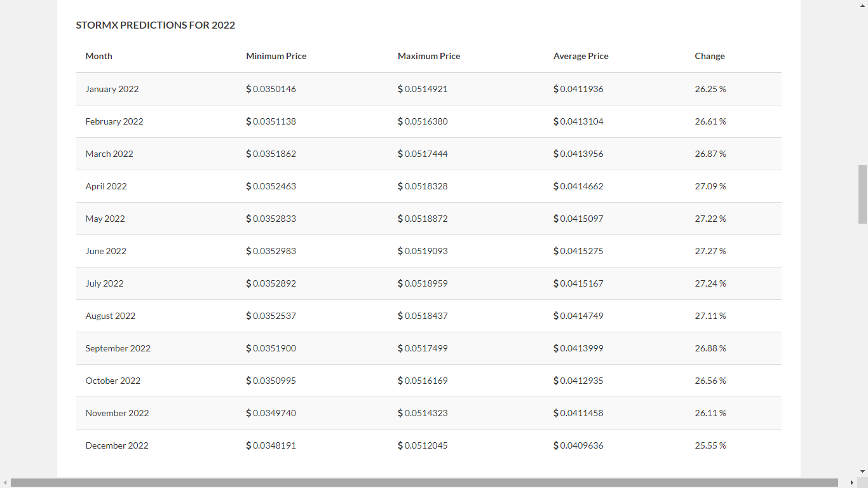Viewport: 868px width, 488px height.
Task: Click maximum price $0.0519093
Action: point(423,251)
